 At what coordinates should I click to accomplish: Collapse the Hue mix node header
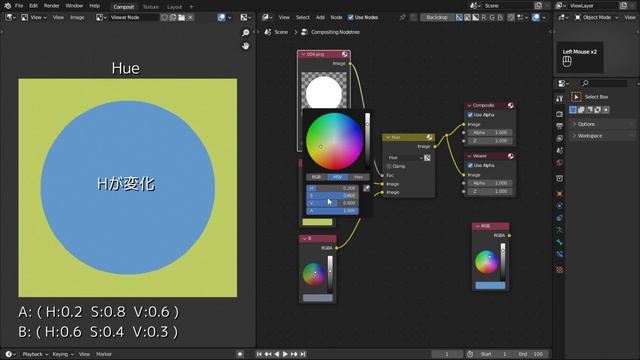tap(388, 138)
